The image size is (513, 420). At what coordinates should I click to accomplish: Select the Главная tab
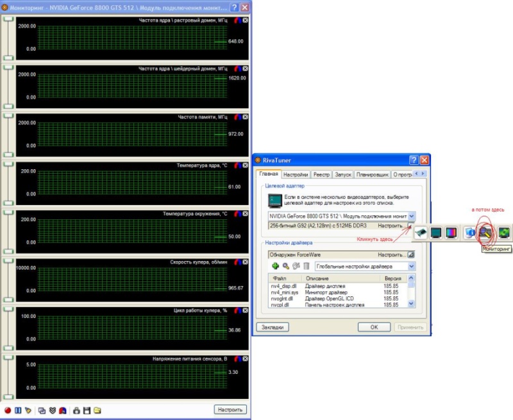[x=269, y=174]
